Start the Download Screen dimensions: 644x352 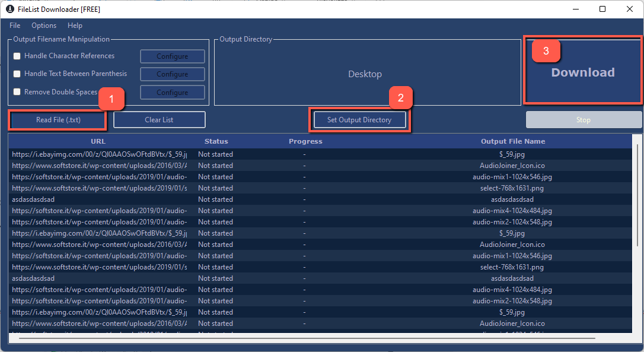coord(582,72)
